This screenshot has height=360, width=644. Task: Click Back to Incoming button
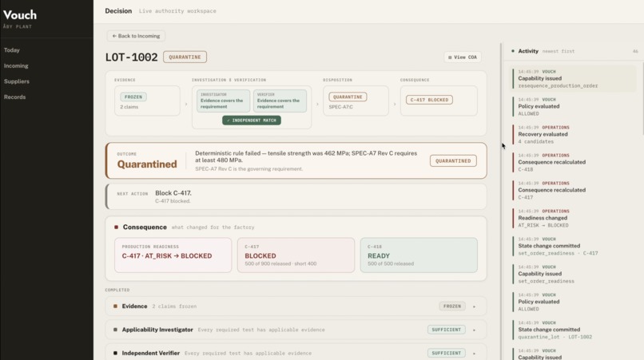(x=136, y=36)
